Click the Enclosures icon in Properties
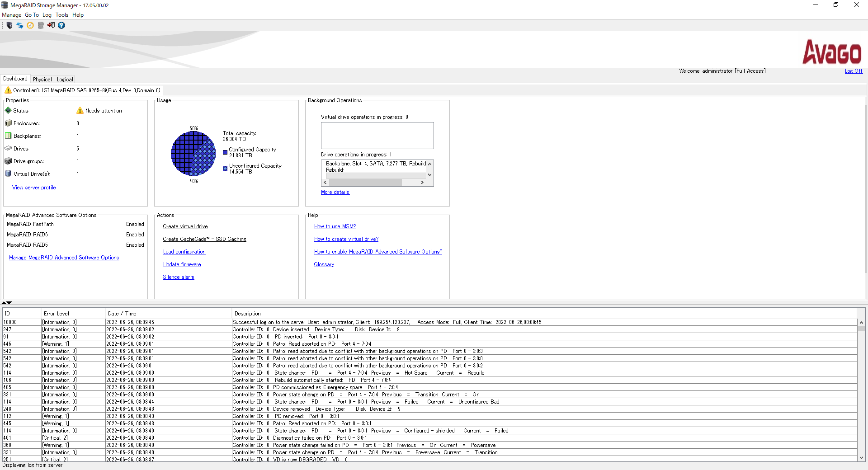Viewport: 868px width, 470px height. tap(8, 123)
